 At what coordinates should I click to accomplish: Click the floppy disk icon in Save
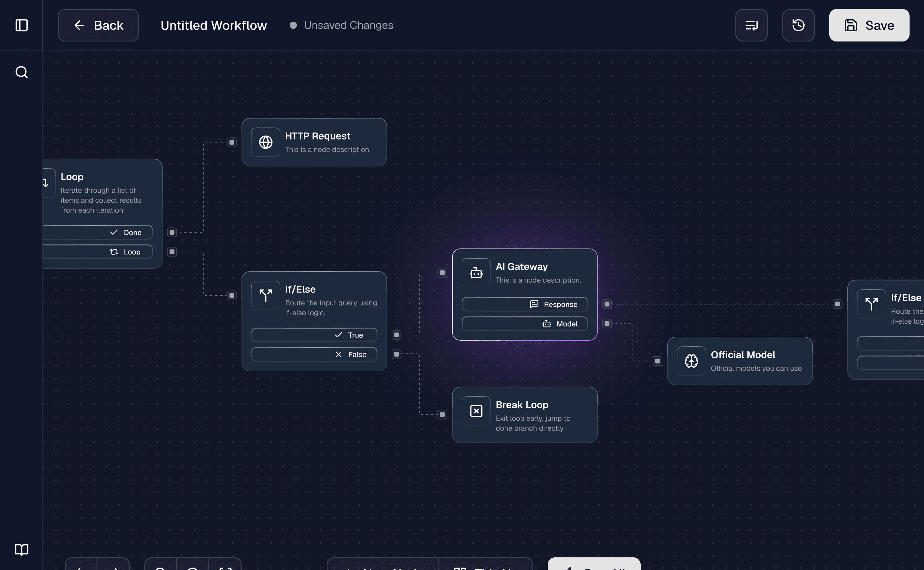tap(850, 25)
